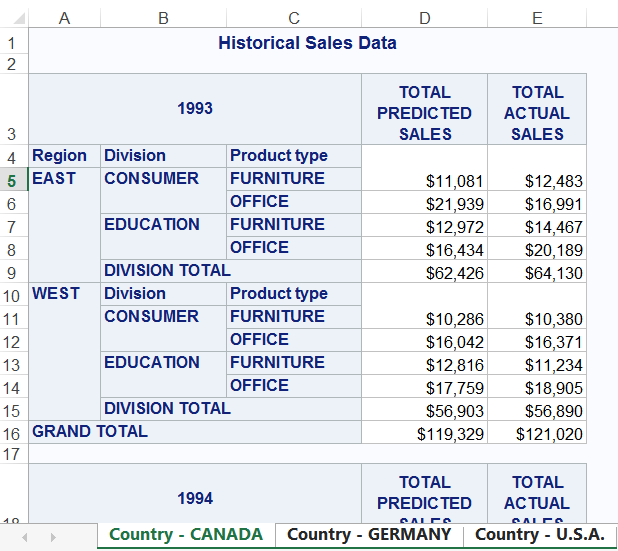Click grand total actual sales $121,020

click(x=536, y=433)
